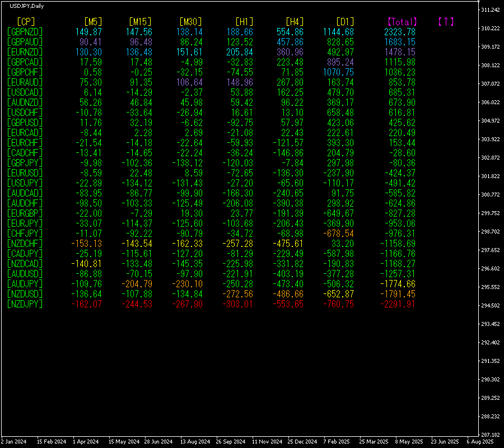Viewport: 504px width, 448px height.
Task: Select the [CADCHF] pair label
Action: 25,153
